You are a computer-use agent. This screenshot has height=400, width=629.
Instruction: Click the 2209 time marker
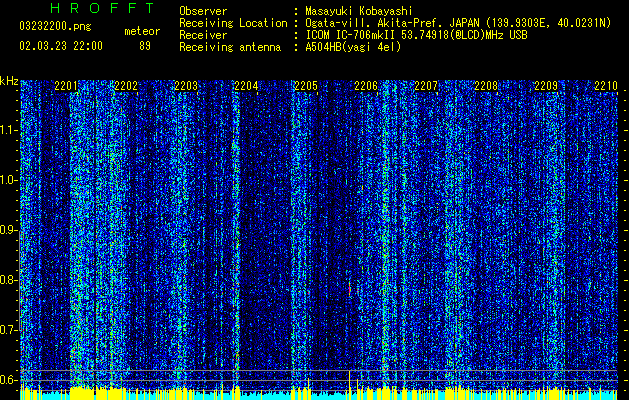click(x=546, y=86)
